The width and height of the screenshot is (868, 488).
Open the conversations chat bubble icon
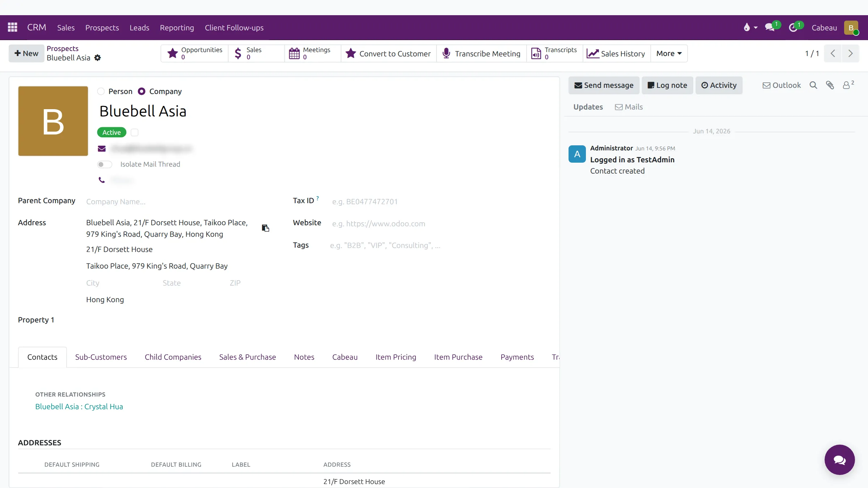point(770,27)
